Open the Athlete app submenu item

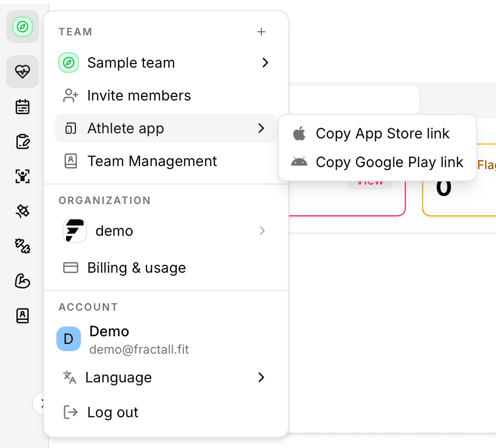click(x=166, y=128)
